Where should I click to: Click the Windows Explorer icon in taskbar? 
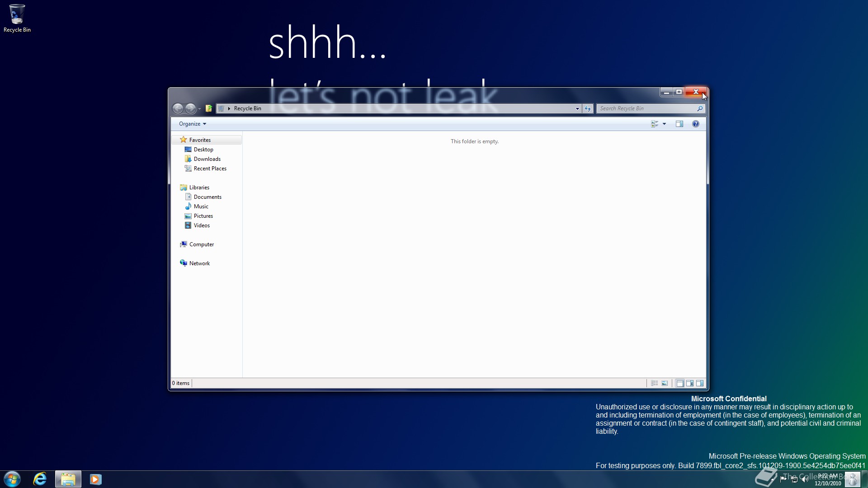(68, 479)
